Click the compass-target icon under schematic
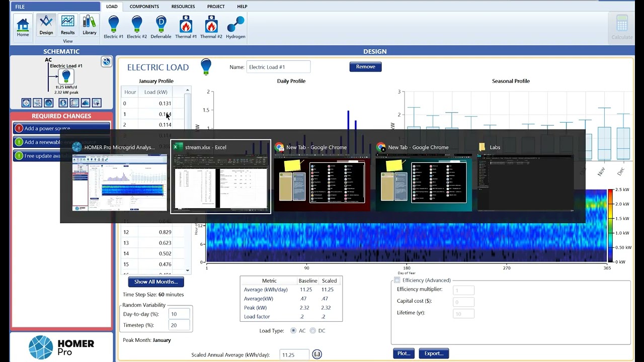The image size is (644, 362). point(26,103)
